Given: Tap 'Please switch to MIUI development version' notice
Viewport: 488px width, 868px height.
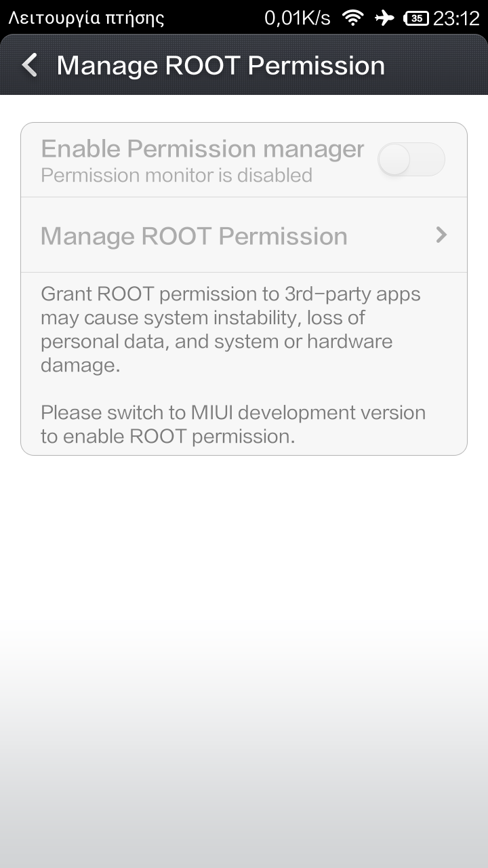Looking at the screenshot, I should [232, 412].
